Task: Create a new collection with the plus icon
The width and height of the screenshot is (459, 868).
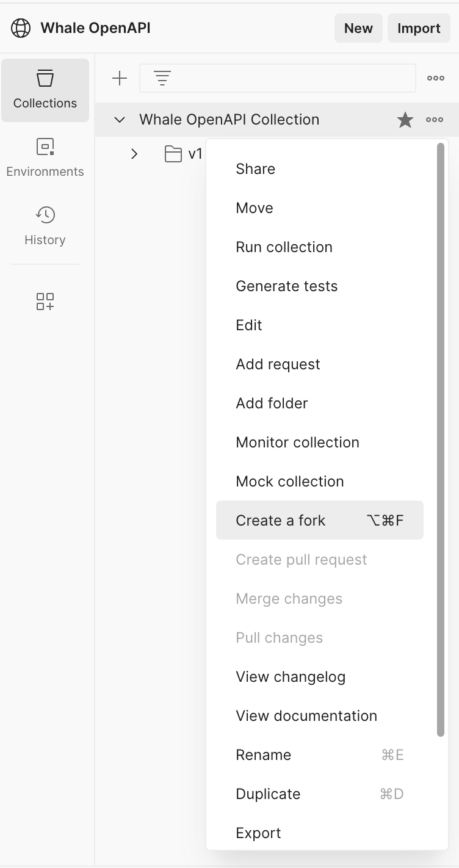Action: point(120,78)
